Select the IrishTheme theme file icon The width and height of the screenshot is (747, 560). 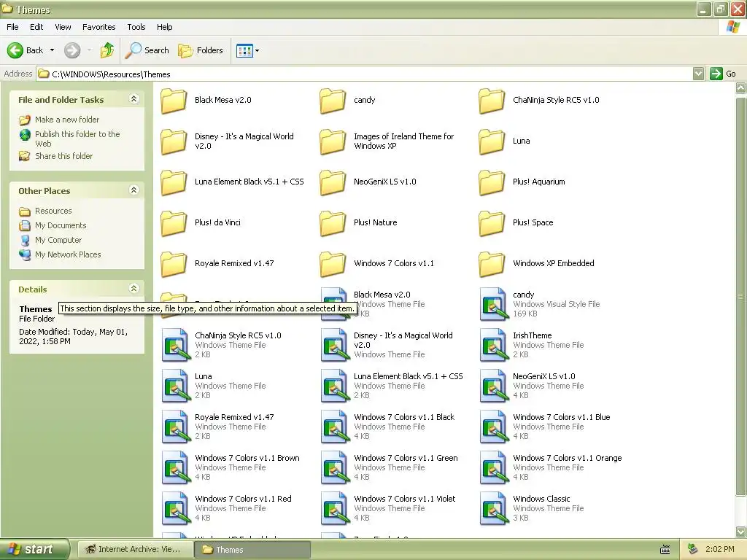click(x=493, y=345)
